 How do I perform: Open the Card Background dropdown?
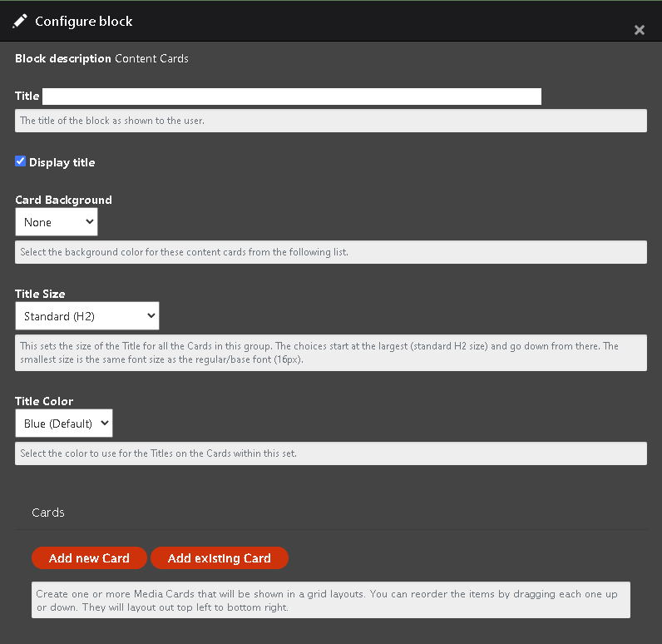[57, 221]
